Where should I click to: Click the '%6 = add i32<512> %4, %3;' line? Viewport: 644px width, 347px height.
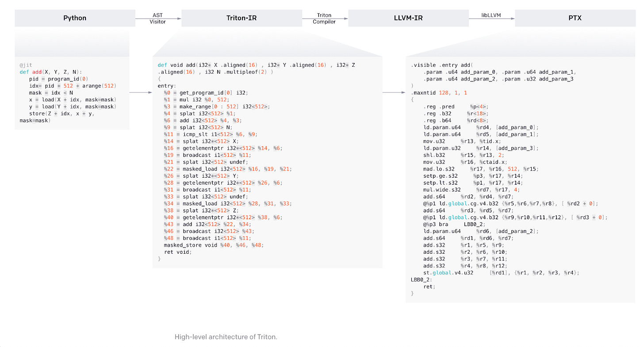point(203,120)
